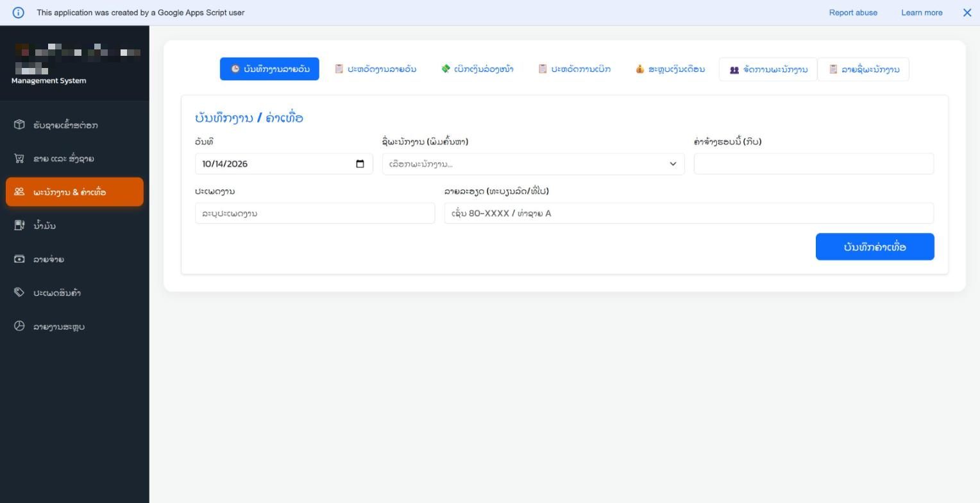The height and width of the screenshot is (503, 980).
Task: Click the details field with 80-XXXX placeholder
Action: coord(689,213)
